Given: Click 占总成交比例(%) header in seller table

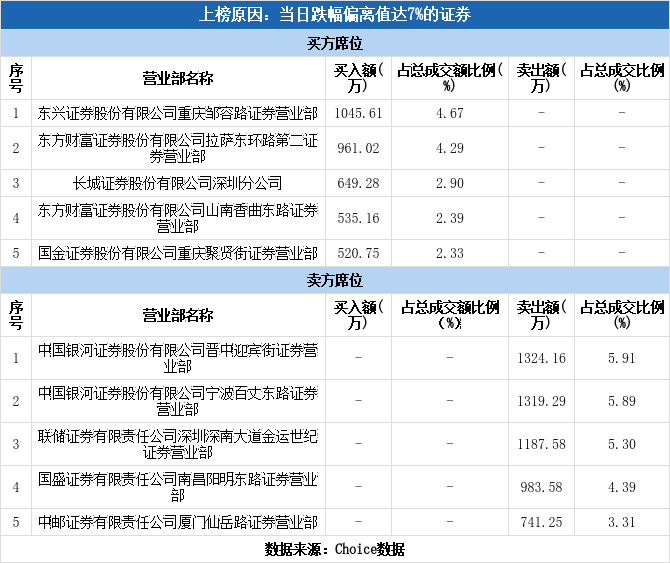Looking at the screenshot, I should click(622, 315).
